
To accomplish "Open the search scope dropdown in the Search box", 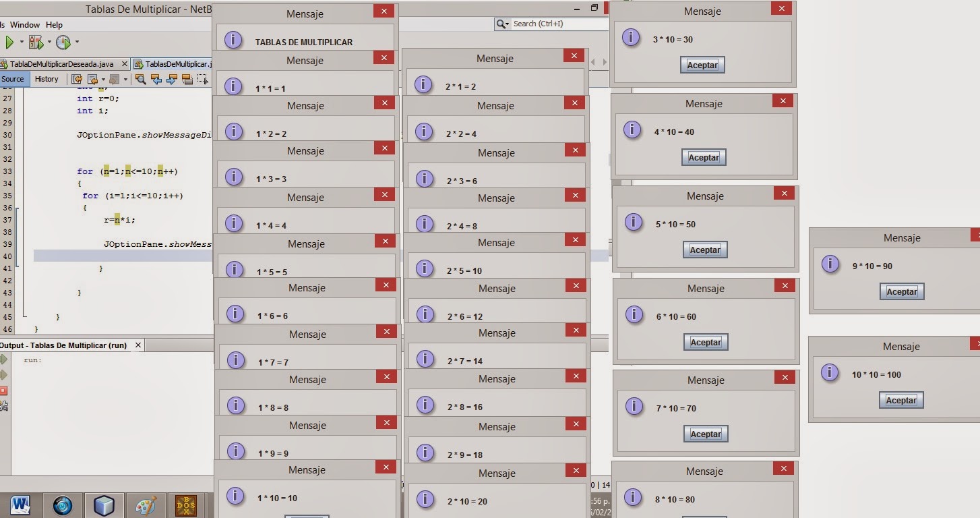I will point(503,24).
